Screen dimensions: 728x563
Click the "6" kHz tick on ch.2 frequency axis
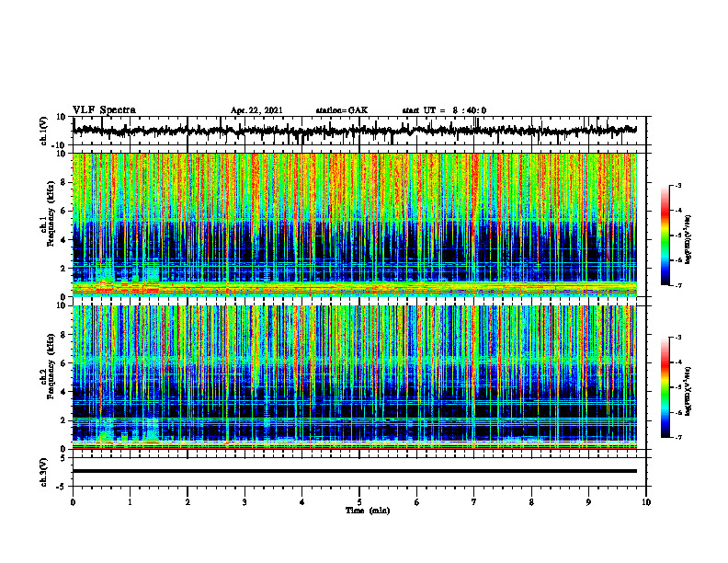click(64, 363)
